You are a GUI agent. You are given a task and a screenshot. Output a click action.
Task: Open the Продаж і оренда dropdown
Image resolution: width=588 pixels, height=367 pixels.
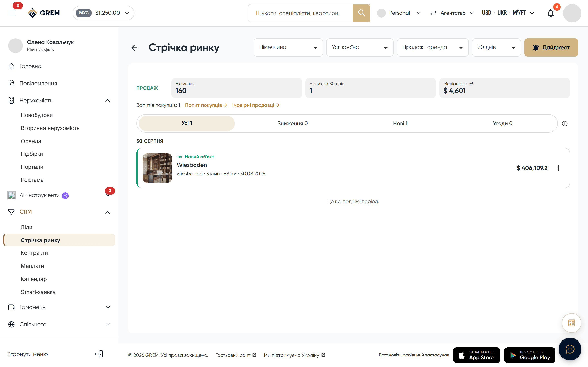432,48
